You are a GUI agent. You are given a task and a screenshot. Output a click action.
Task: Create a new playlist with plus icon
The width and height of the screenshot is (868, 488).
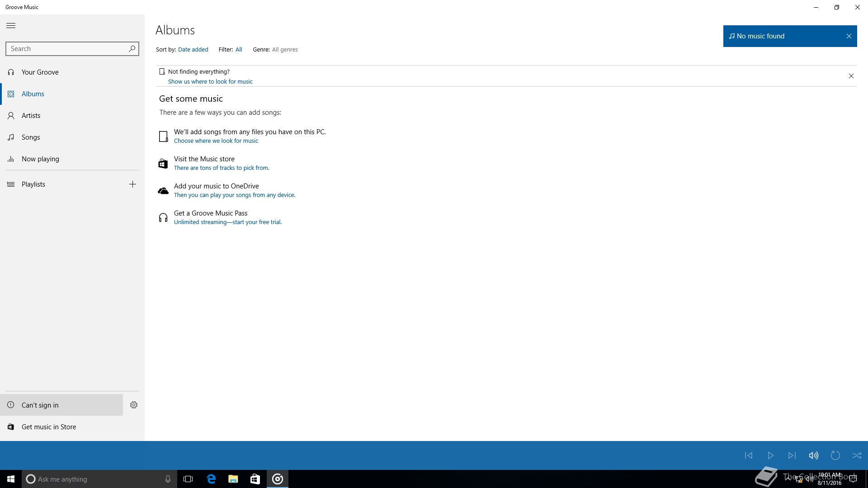pyautogui.click(x=132, y=184)
